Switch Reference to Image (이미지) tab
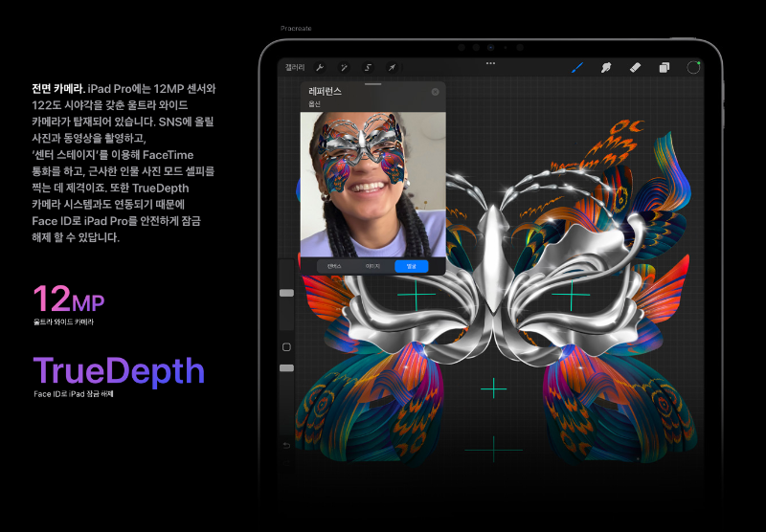Image resolution: width=766 pixels, height=532 pixels. (372, 266)
